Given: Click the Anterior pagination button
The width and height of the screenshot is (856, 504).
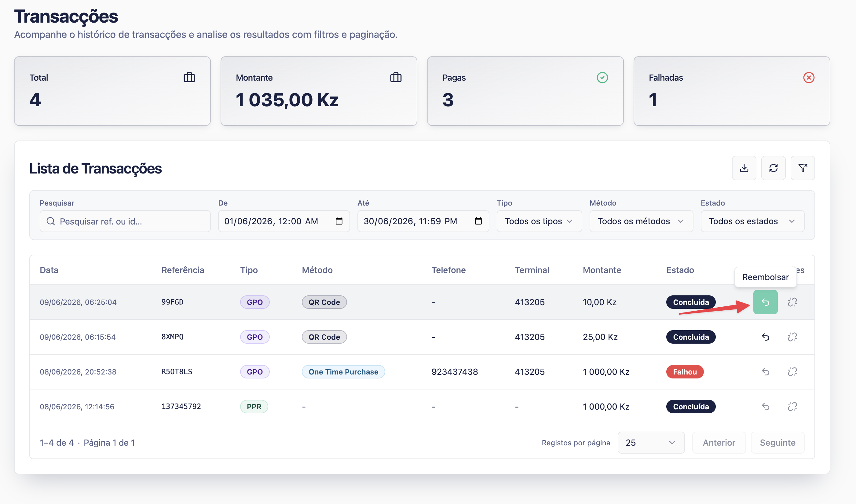Looking at the screenshot, I should pyautogui.click(x=719, y=443).
